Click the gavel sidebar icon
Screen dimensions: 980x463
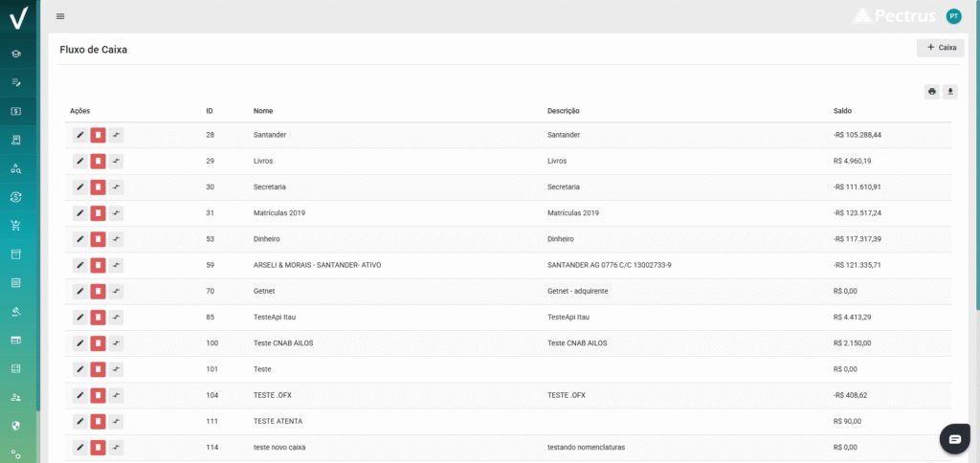click(x=16, y=311)
